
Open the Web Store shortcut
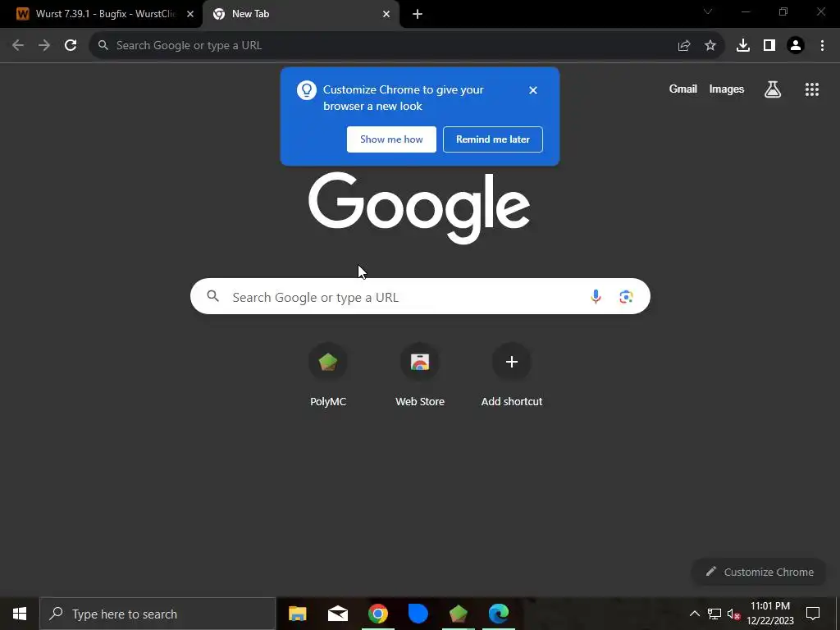420,376
